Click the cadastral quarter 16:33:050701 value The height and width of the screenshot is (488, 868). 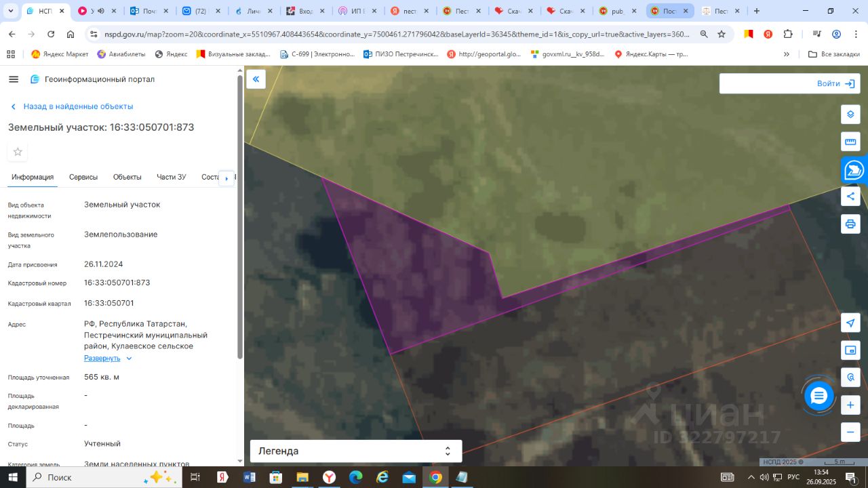[x=109, y=303]
